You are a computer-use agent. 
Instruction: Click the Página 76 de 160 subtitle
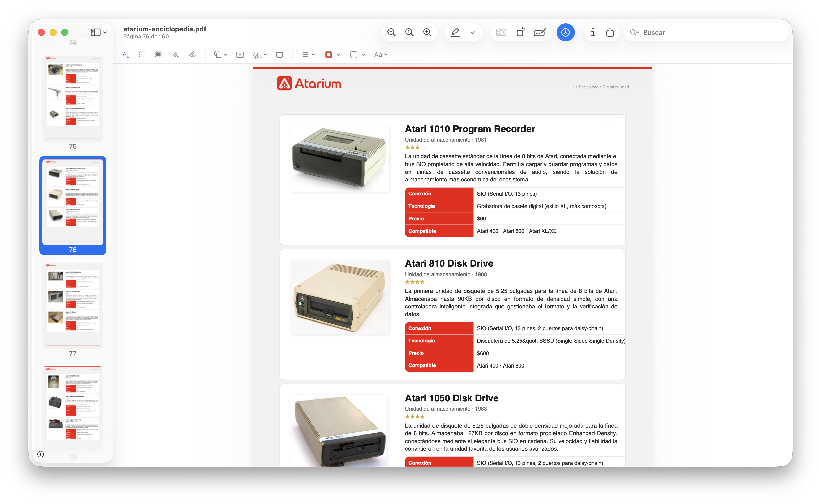[x=146, y=37]
